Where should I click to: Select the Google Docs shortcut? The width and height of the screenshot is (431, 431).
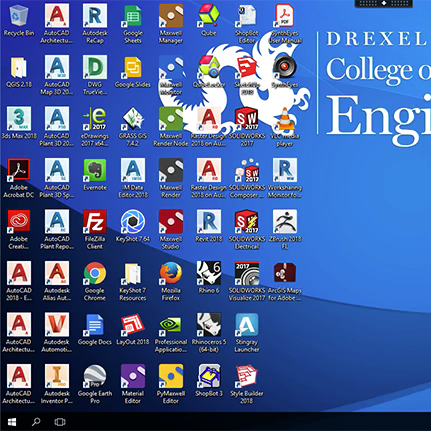95,324
